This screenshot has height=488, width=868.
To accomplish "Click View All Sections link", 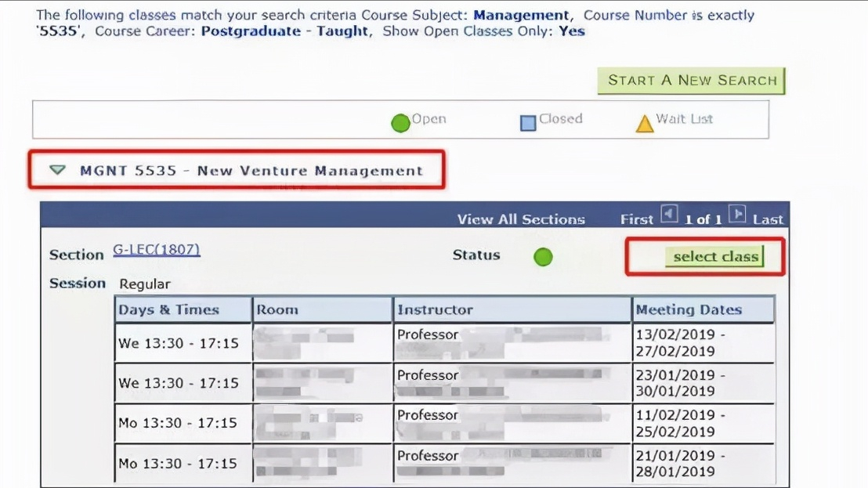I will click(x=521, y=219).
